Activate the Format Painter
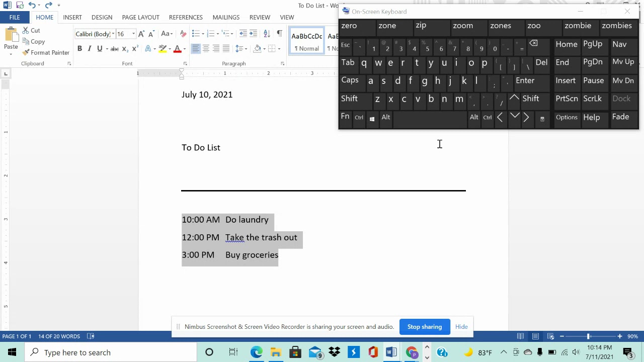The width and height of the screenshot is (644, 362). tap(45, 52)
